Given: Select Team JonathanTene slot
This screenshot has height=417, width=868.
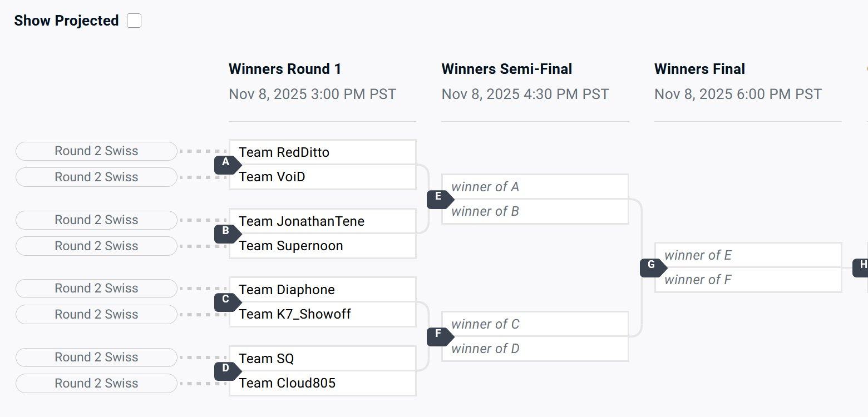Looking at the screenshot, I should tap(323, 221).
